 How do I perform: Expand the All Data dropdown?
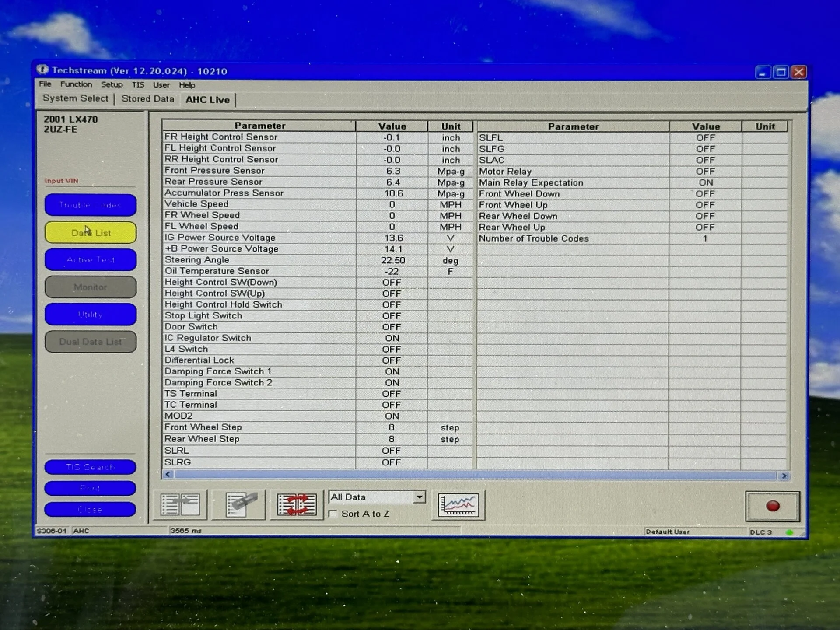pos(419,497)
